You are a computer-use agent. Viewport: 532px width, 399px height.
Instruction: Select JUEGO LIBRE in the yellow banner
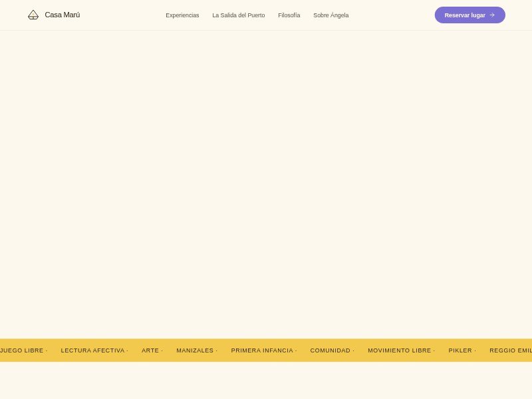tap(22, 350)
